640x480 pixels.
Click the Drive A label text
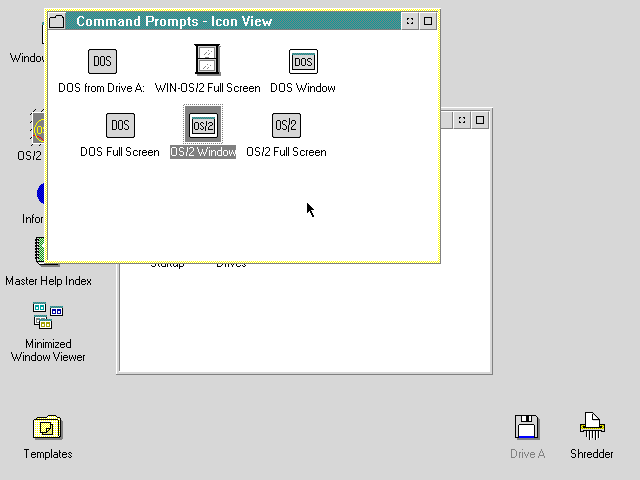(x=527, y=454)
